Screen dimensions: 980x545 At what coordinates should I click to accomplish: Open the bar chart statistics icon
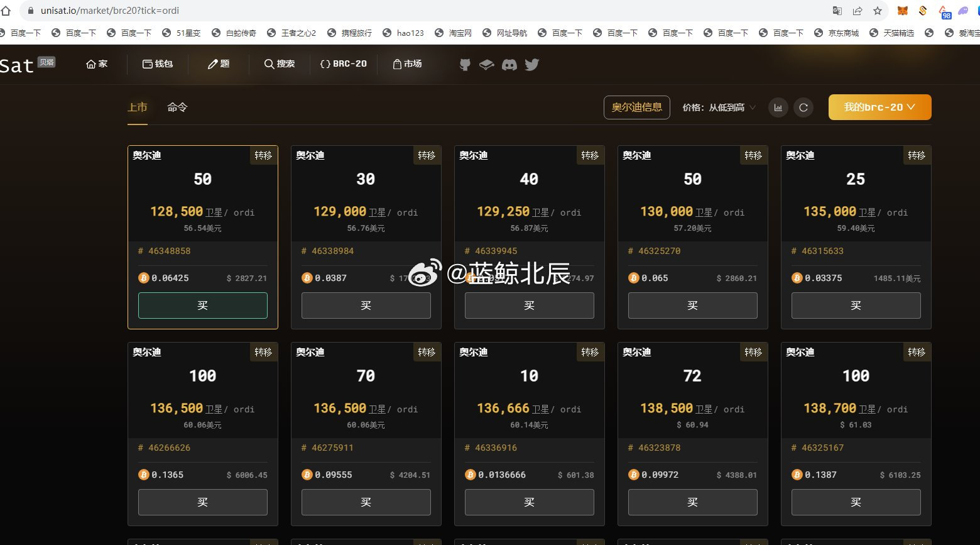(x=778, y=107)
